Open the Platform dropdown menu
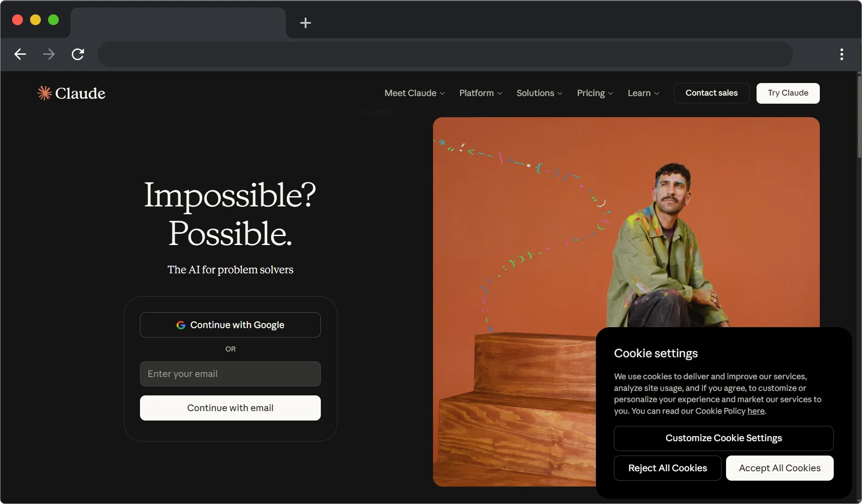This screenshot has width=862, height=504. [480, 93]
